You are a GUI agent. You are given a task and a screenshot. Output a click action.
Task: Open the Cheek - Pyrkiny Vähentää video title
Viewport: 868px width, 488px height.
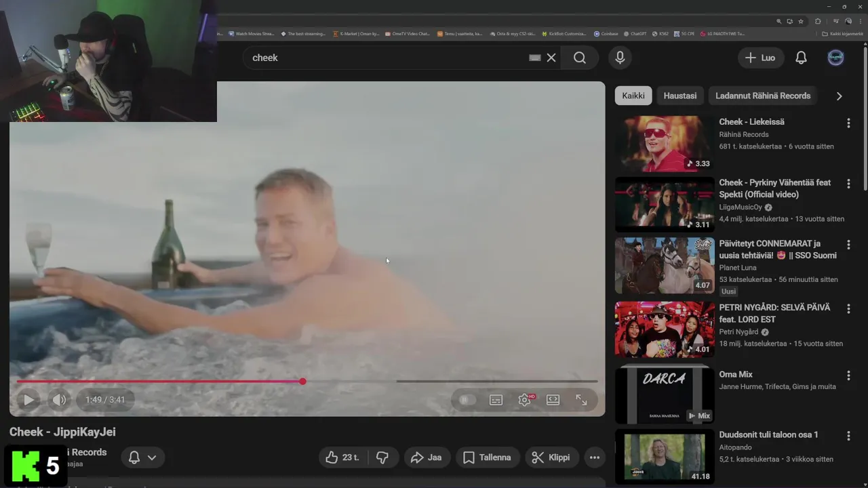[775, 188]
